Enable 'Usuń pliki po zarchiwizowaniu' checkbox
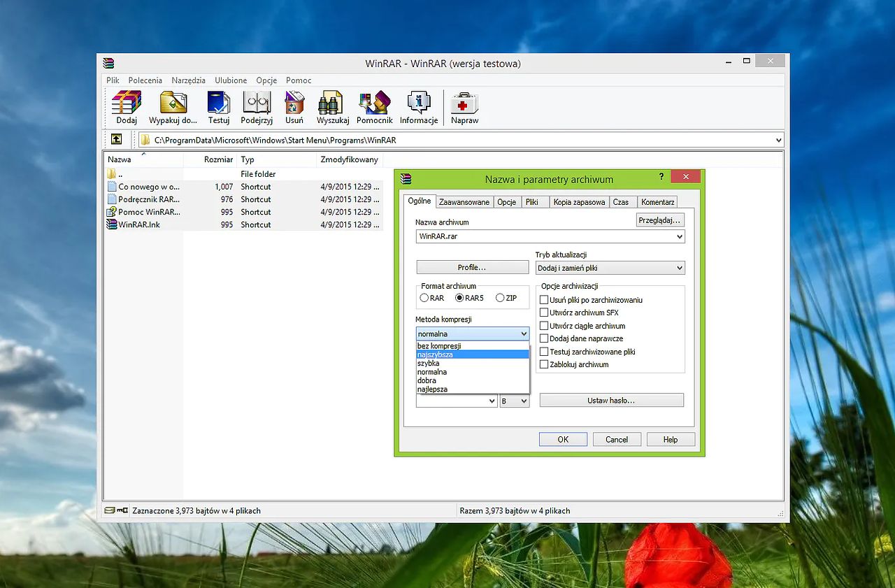This screenshot has width=895, height=588. pos(544,299)
